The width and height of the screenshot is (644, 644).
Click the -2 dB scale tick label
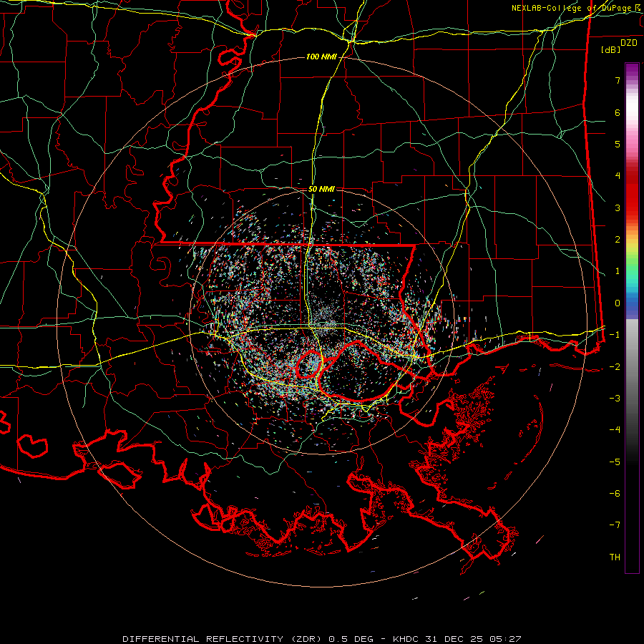click(x=615, y=367)
